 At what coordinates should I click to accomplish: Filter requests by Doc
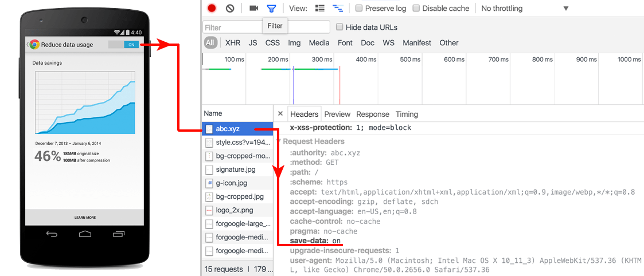(368, 42)
